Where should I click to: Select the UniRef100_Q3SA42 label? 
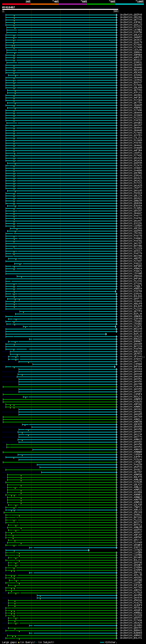[131, 75]
